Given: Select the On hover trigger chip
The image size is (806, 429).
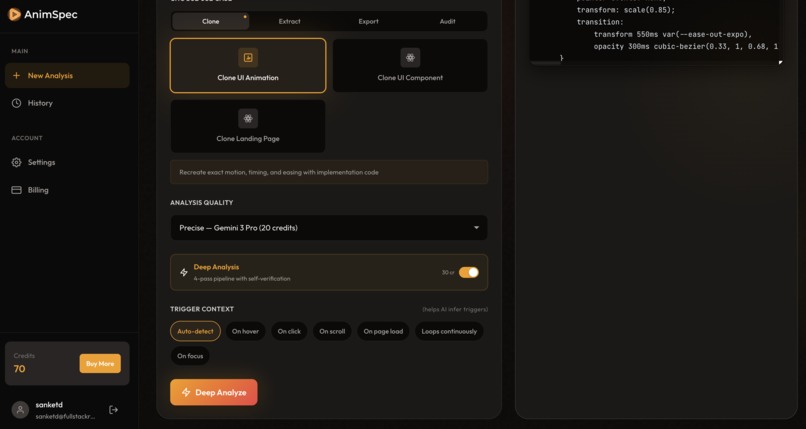Looking at the screenshot, I should (245, 331).
